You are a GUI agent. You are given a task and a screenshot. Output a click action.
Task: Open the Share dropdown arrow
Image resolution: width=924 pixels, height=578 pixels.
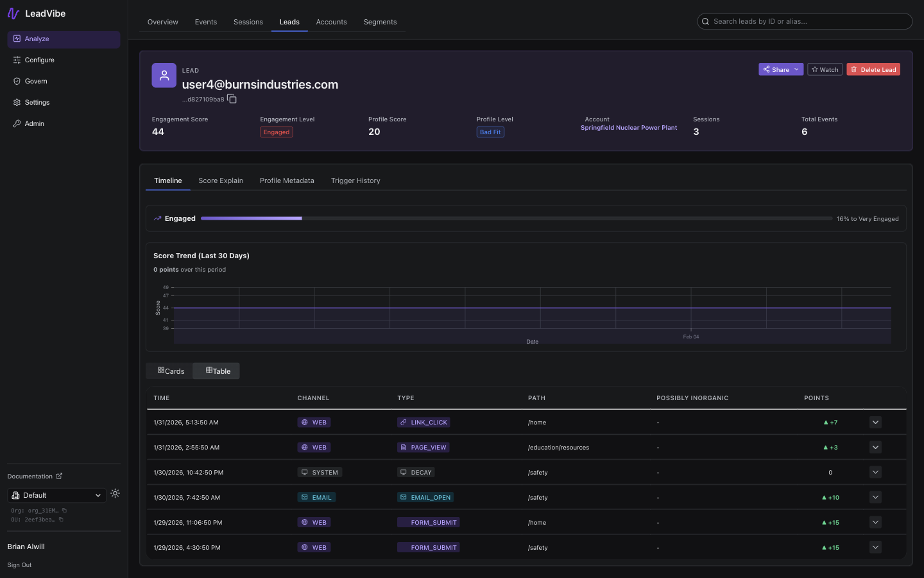click(796, 69)
